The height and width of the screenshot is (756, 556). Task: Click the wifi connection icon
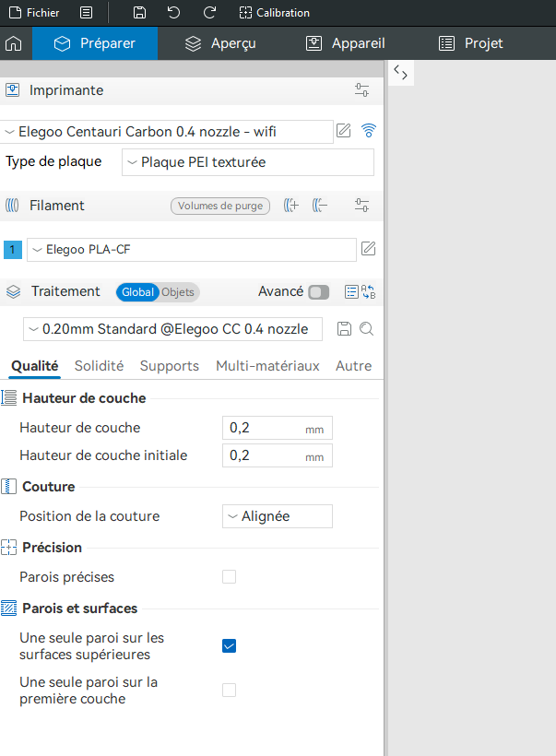tap(369, 131)
